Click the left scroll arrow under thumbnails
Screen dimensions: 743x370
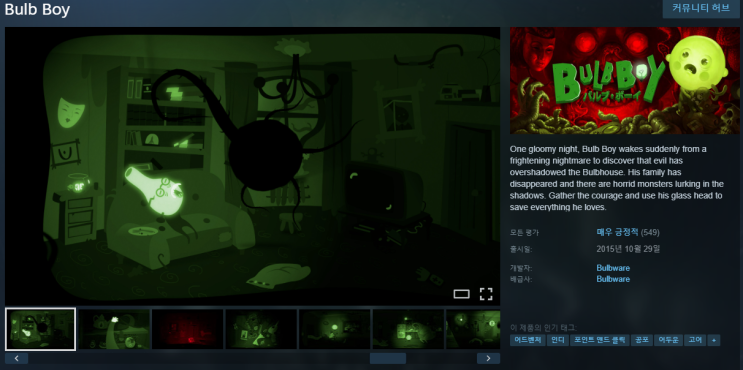click(17, 358)
